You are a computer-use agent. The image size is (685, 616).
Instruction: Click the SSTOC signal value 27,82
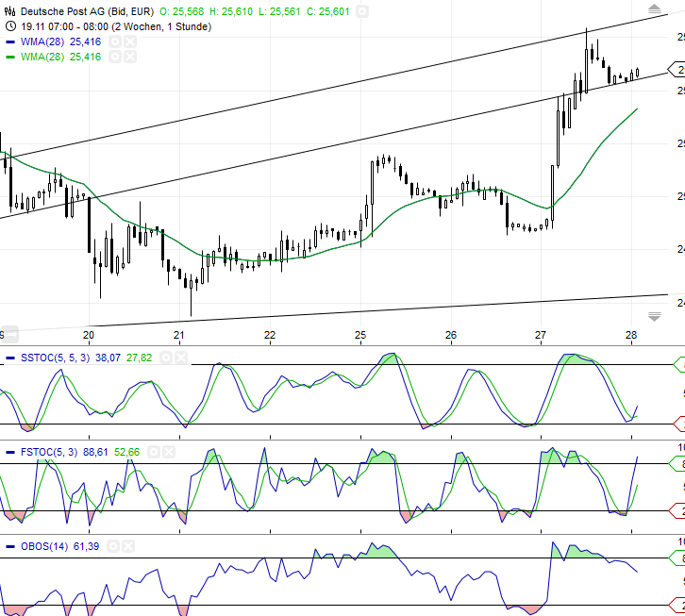(139, 358)
